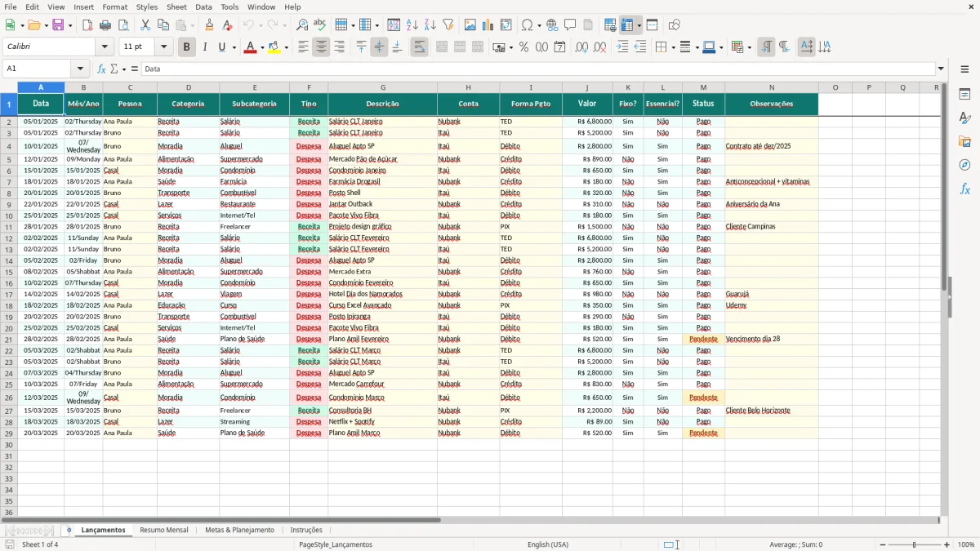Screen dimensions: 980x551
Task: Adjust the zoom slider handle
Action: [915, 544]
